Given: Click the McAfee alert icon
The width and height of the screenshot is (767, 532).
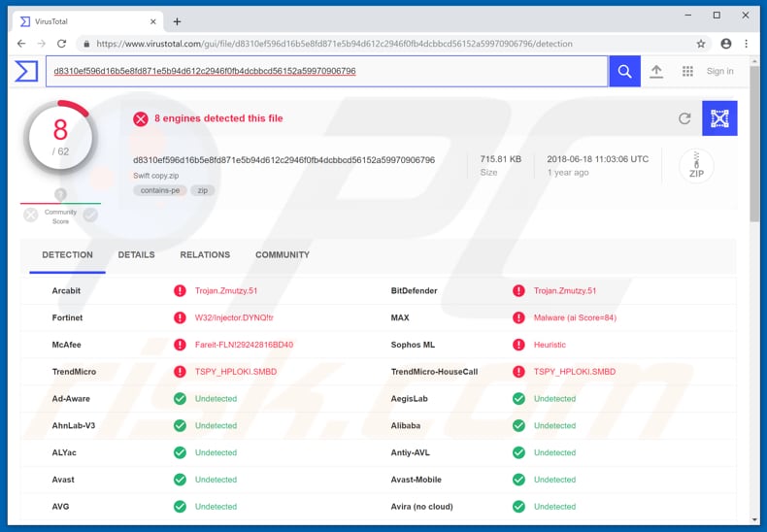Looking at the screenshot, I should coord(180,345).
